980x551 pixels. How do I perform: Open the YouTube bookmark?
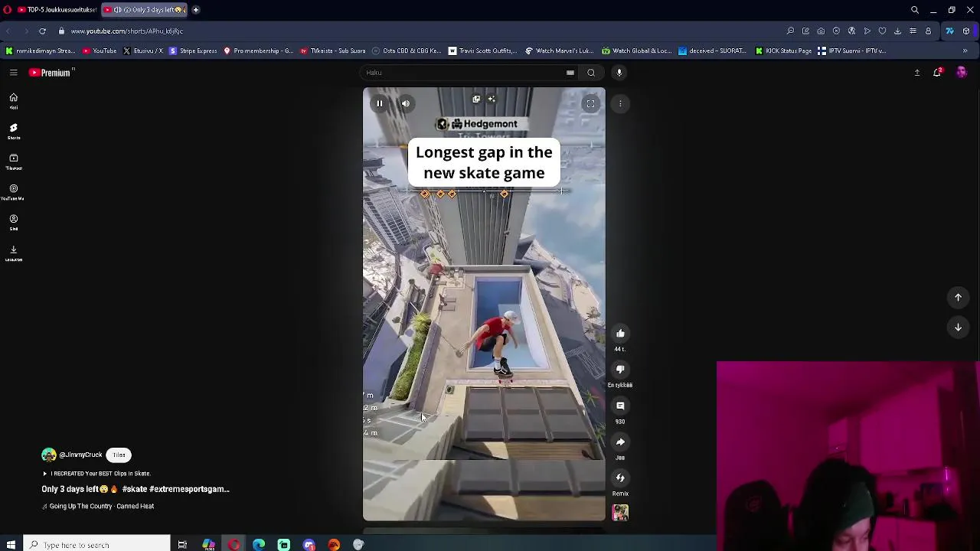click(x=100, y=51)
